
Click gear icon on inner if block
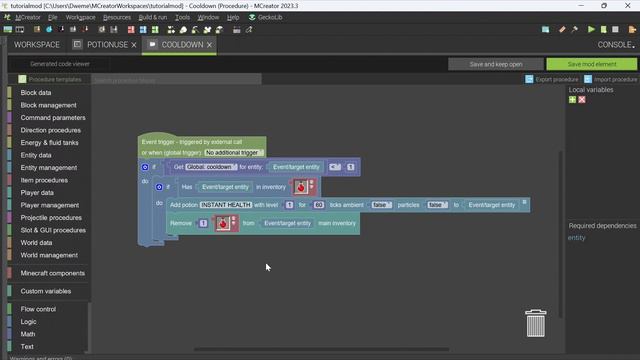[159, 187]
